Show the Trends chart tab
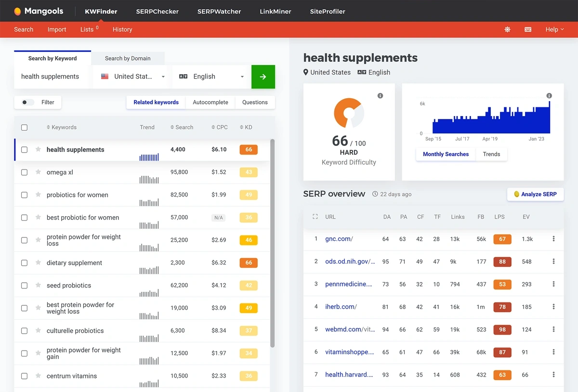Screen dimensions: 578x392 [491, 154]
